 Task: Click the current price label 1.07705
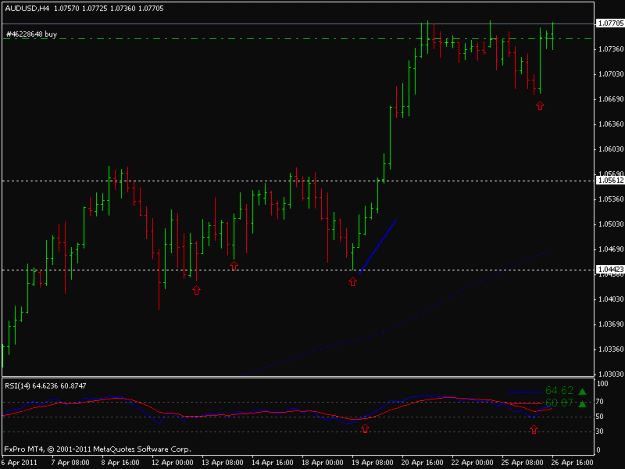[x=610, y=24]
